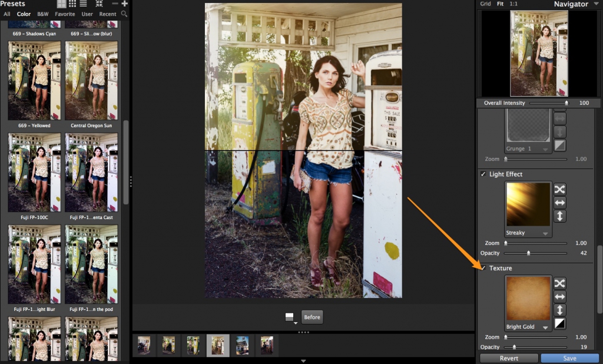The height and width of the screenshot is (364, 603).
Task: Switch presets to small grid view
Action: (72, 4)
